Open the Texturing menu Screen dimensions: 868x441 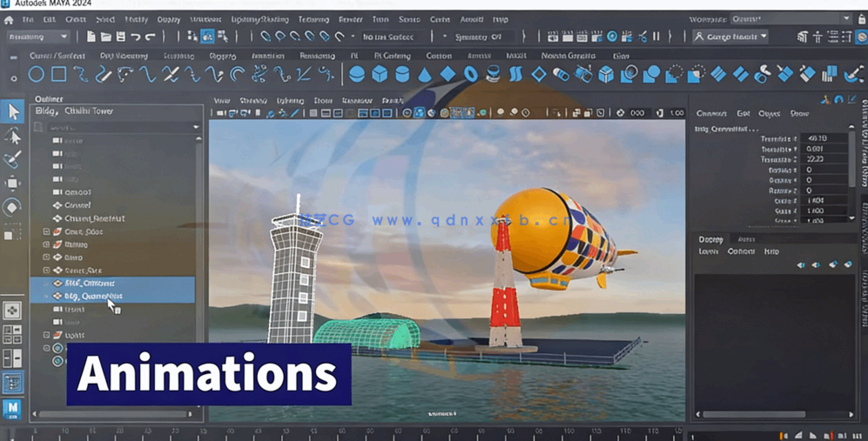[x=313, y=20]
